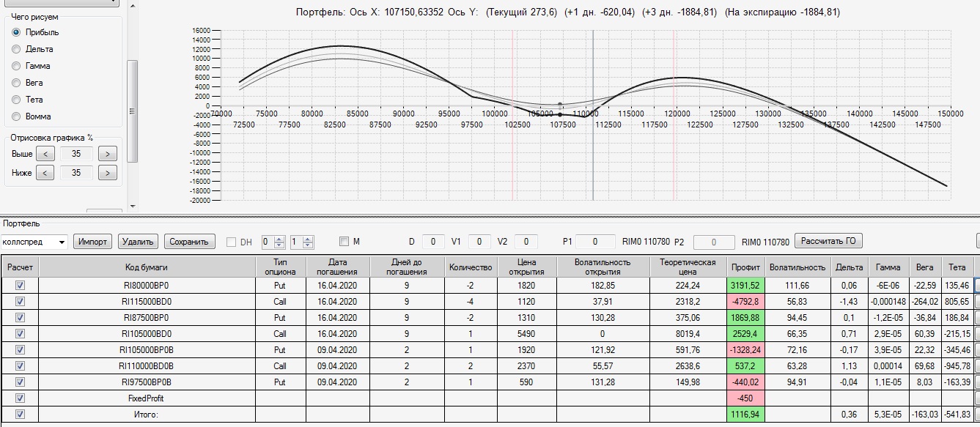Choose Вега chart type
This screenshot has height=427, width=980.
pos(16,83)
